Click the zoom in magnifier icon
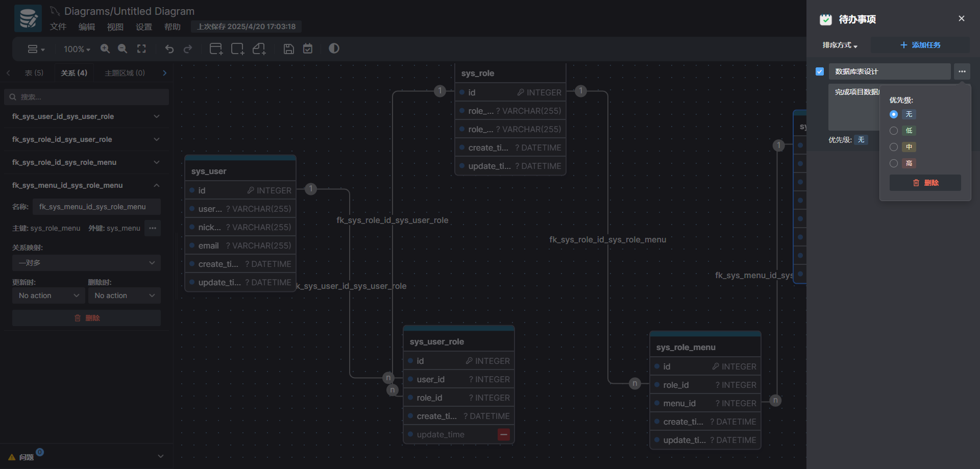Viewport: 980px width, 469px height. click(105, 48)
